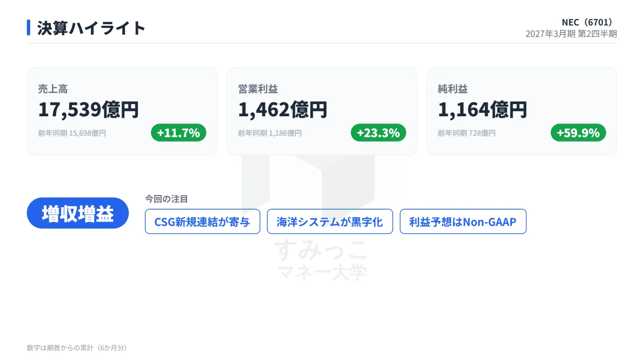Click the 17,539億円 sales figure
The image size is (644, 362).
[x=89, y=109]
